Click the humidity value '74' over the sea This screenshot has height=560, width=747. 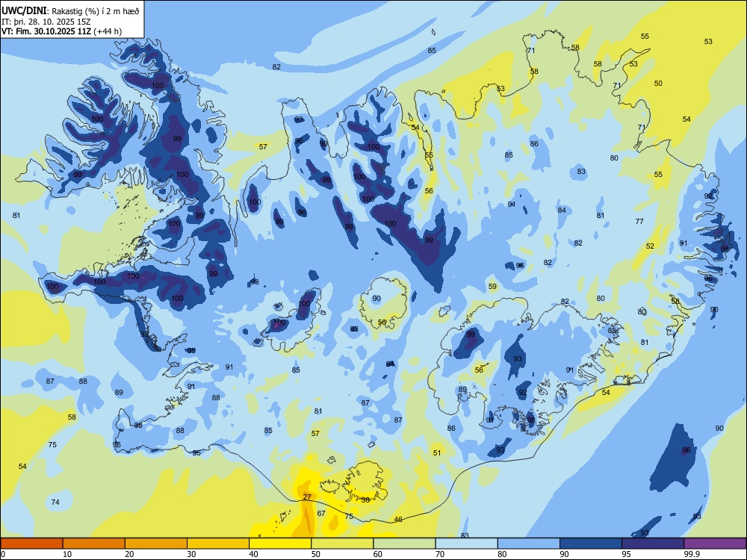pos(55,502)
